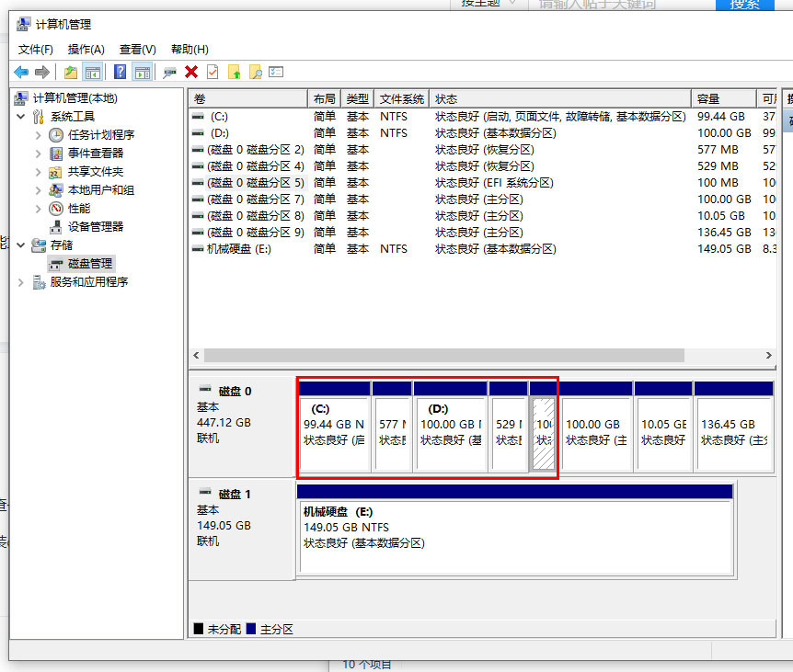Image resolution: width=793 pixels, height=672 pixels.
Task: Click the horizontal scrollbar thumb in volume list
Action: [x=444, y=355]
